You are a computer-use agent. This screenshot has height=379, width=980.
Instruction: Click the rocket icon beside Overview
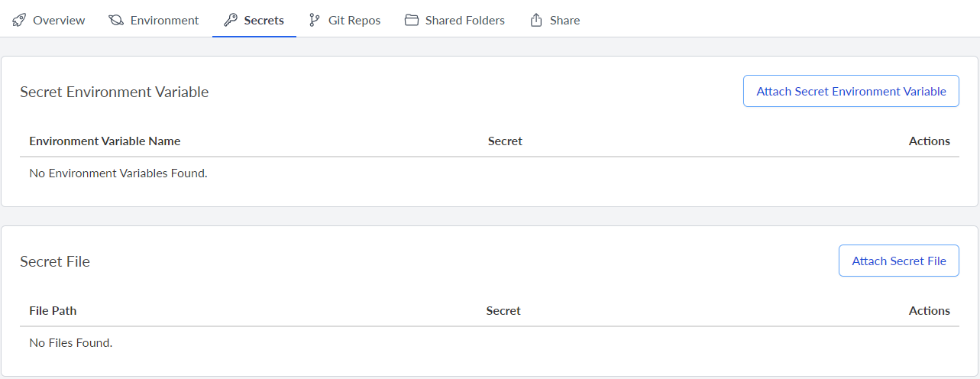pyautogui.click(x=20, y=21)
